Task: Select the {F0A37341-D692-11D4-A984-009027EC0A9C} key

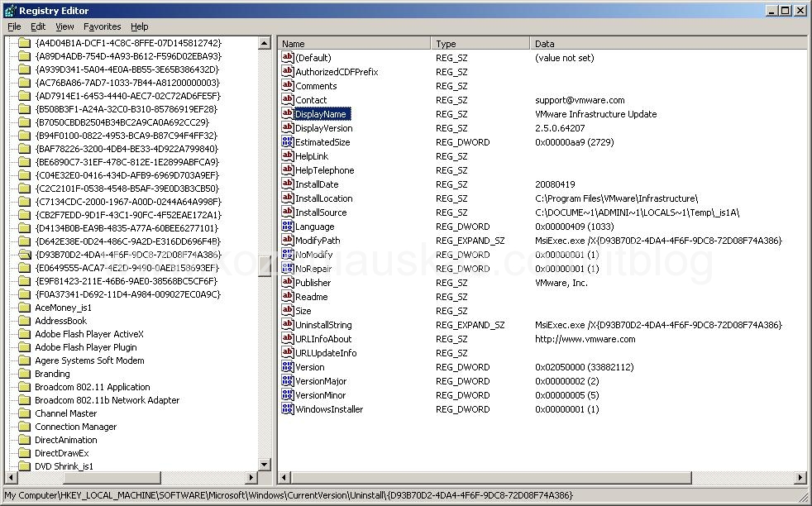Action: pos(128,294)
